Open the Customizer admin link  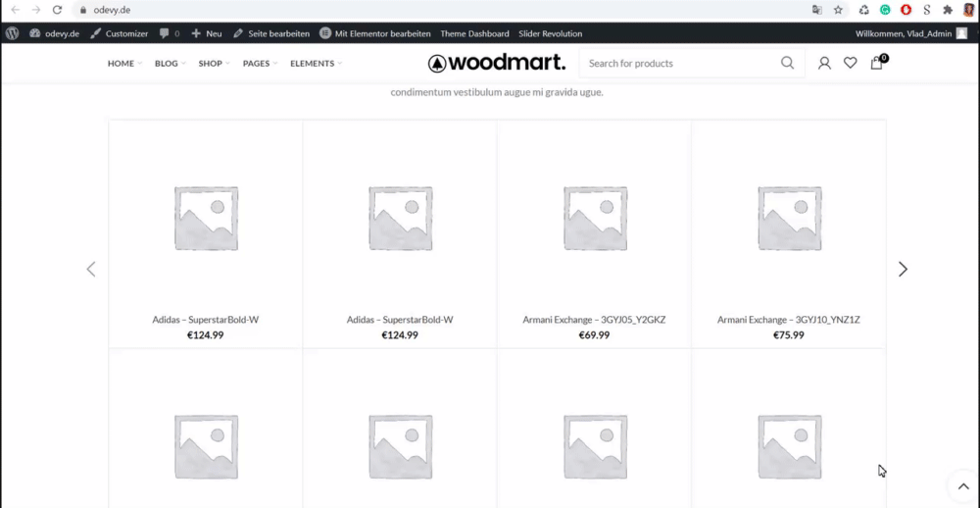pyautogui.click(x=120, y=33)
